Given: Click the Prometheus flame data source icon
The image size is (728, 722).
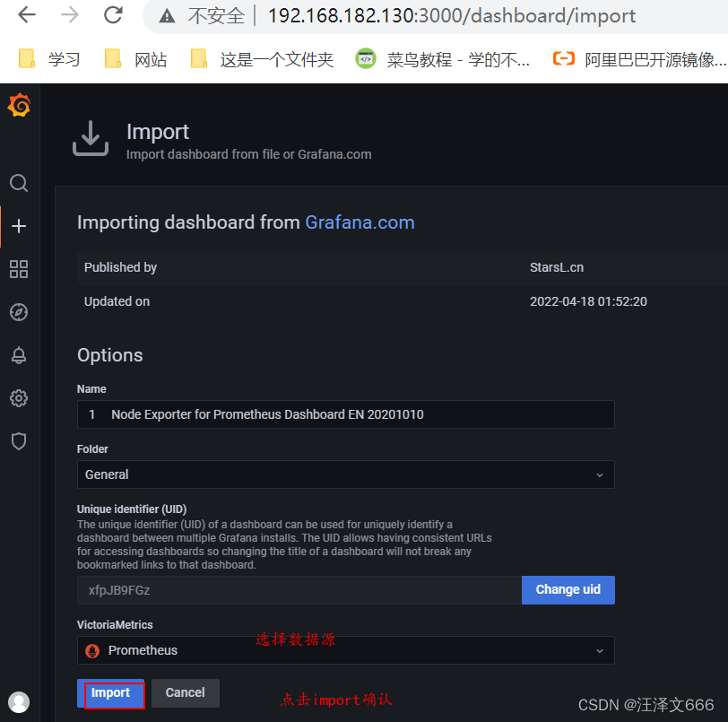Looking at the screenshot, I should pyautogui.click(x=92, y=651).
